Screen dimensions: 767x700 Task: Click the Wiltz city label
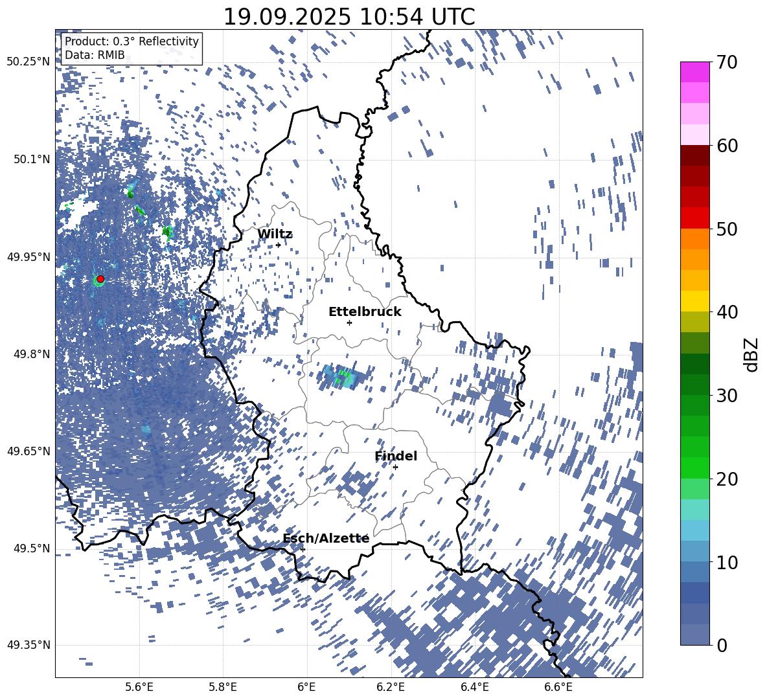pos(275,234)
